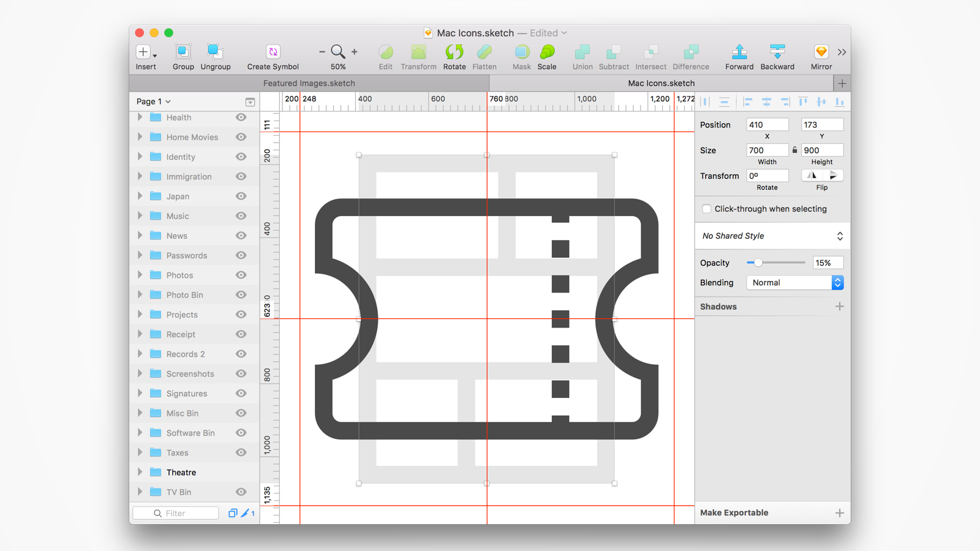The image size is (980, 551).
Task: Click the Create Symbol toolbar icon
Action: pyautogui.click(x=273, y=53)
